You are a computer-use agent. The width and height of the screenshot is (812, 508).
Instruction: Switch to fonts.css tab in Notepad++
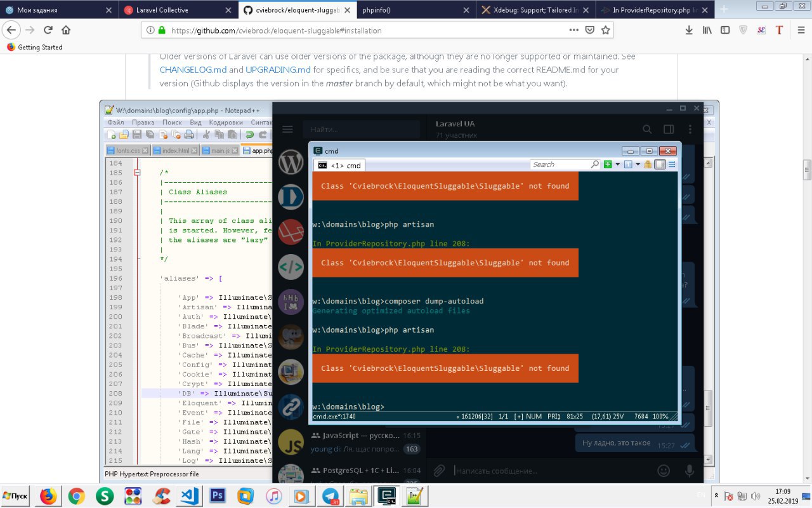tap(128, 150)
